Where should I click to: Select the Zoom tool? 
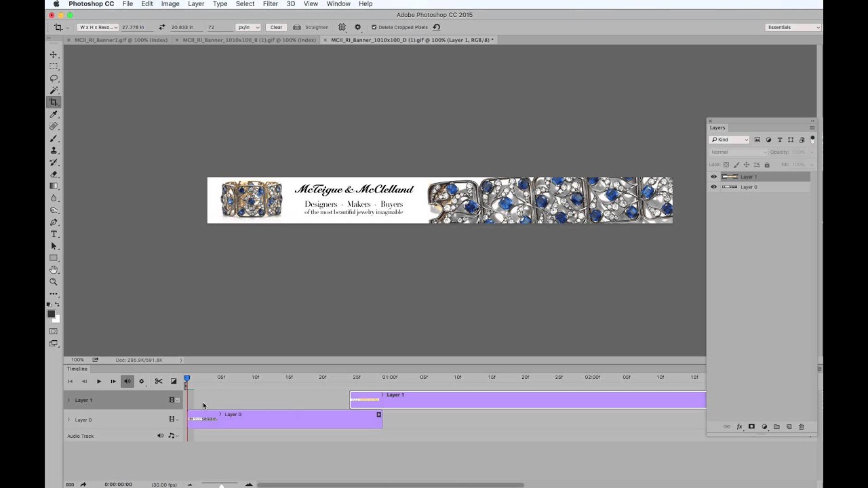[x=54, y=282]
